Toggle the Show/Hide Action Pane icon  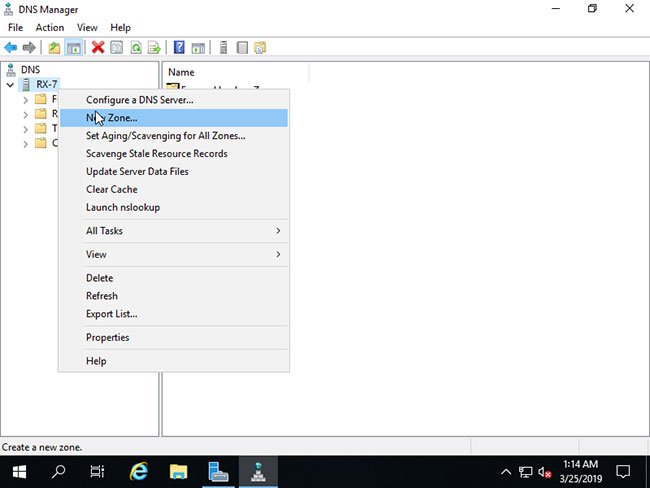point(198,48)
